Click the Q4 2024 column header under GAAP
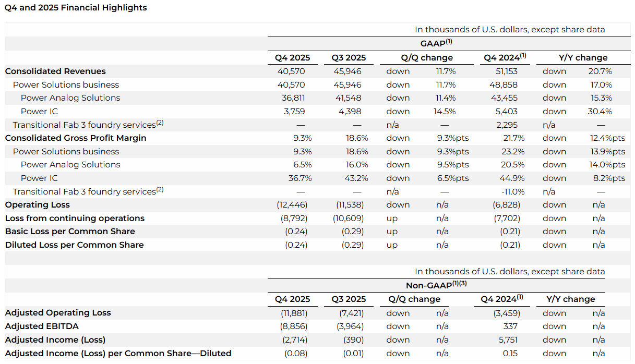The width and height of the screenshot is (635, 364). [x=505, y=57]
